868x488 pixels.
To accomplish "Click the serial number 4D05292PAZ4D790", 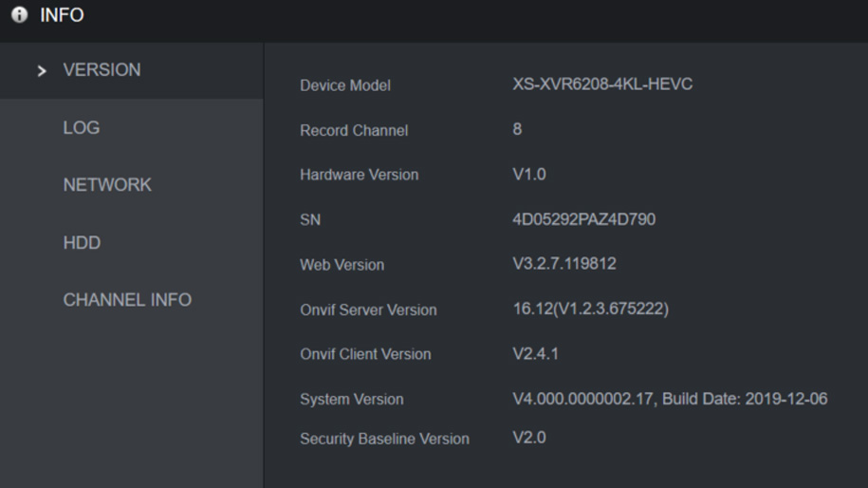I will (x=583, y=220).
